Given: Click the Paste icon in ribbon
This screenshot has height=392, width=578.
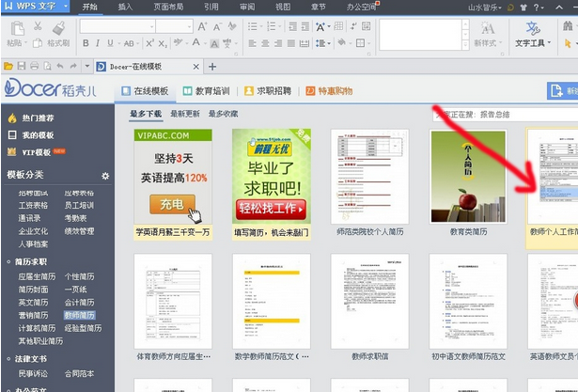Looking at the screenshot, I should pyautogui.click(x=17, y=29).
